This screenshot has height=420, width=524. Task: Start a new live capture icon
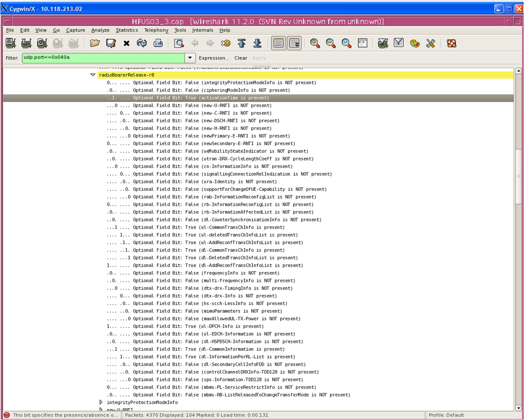[x=42, y=43]
